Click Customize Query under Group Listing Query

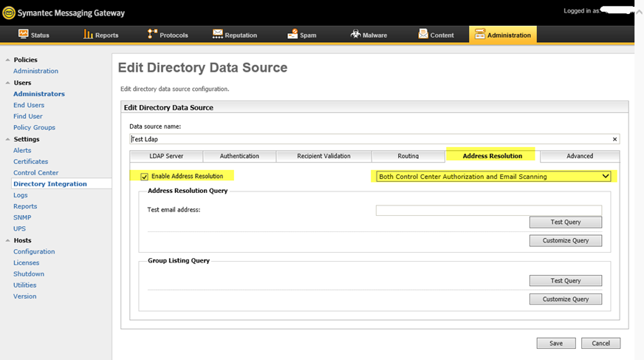click(x=566, y=299)
